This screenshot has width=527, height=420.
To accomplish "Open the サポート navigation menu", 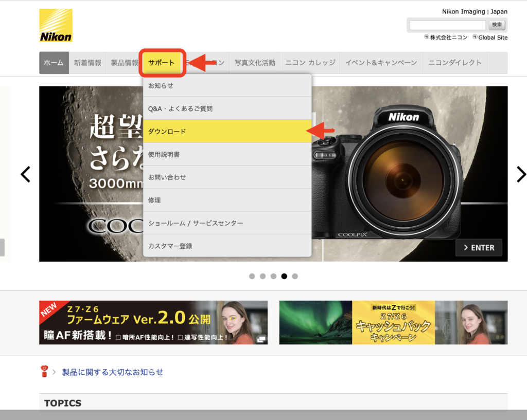I will point(162,63).
